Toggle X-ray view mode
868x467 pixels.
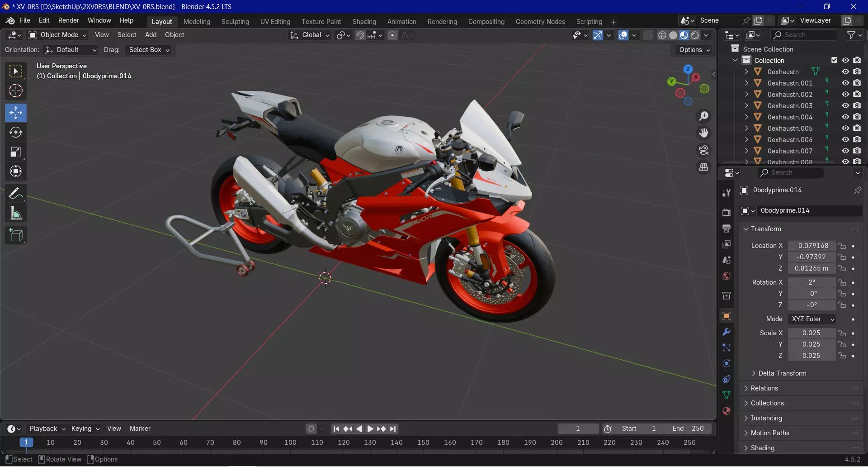648,35
